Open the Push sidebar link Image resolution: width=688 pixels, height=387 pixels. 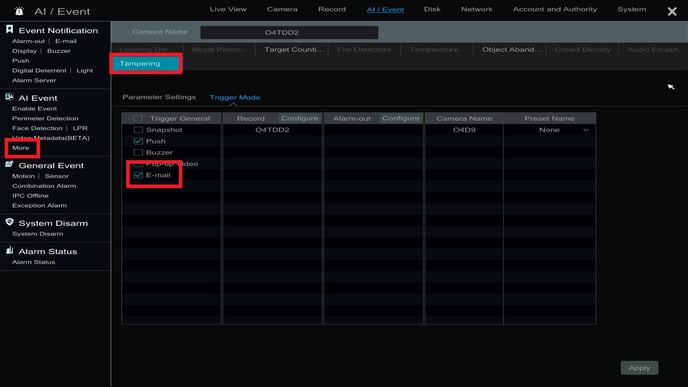pos(21,61)
